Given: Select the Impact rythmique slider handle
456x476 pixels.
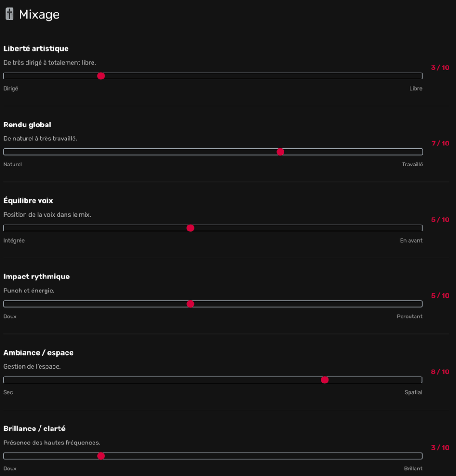Looking at the screenshot, I should 190,304.
